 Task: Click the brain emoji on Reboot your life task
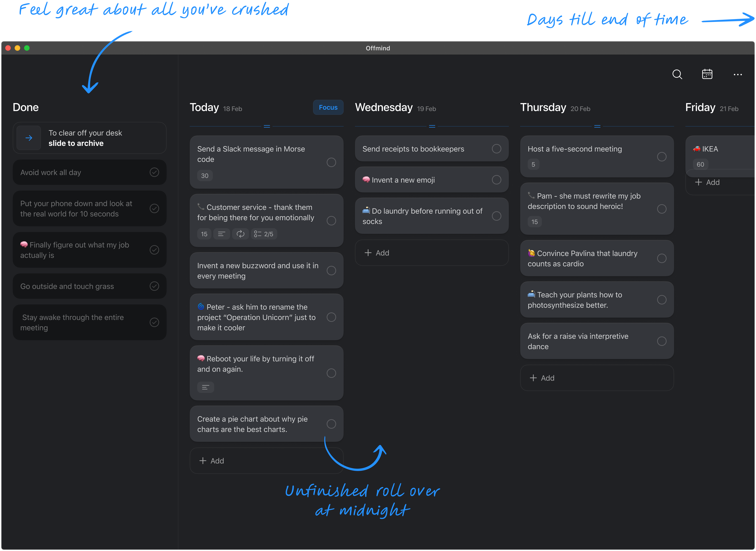(x=201, y=358)
